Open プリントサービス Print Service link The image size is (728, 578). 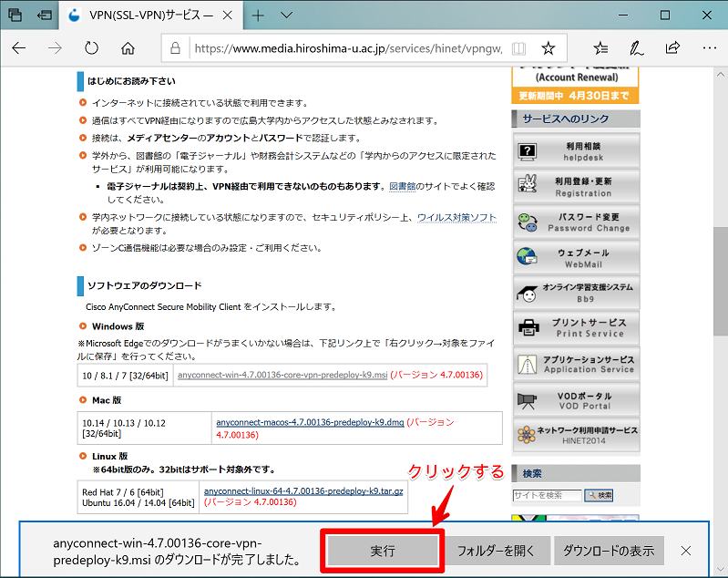pos(576,328)
